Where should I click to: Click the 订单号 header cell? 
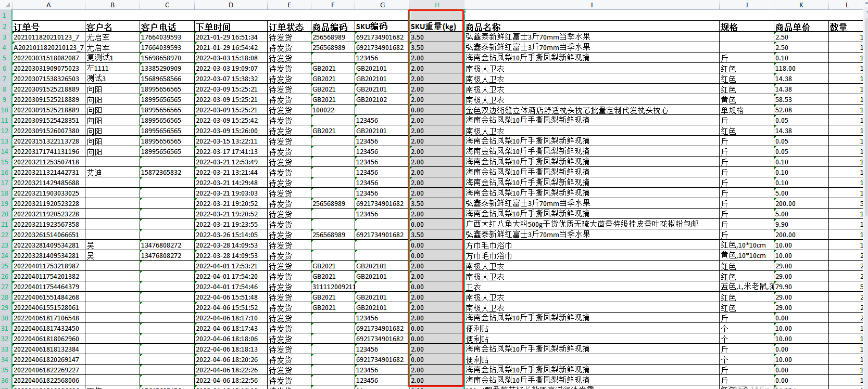pos(48,27)
